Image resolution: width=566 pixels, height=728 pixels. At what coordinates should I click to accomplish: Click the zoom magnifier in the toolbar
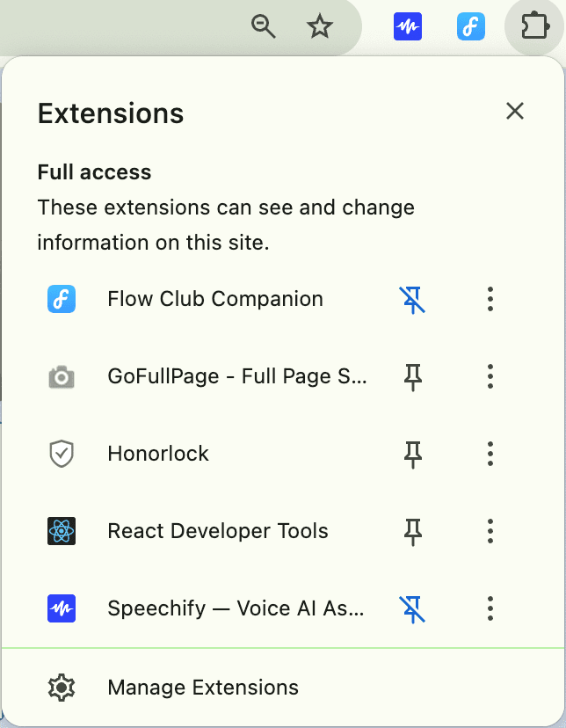263,26
